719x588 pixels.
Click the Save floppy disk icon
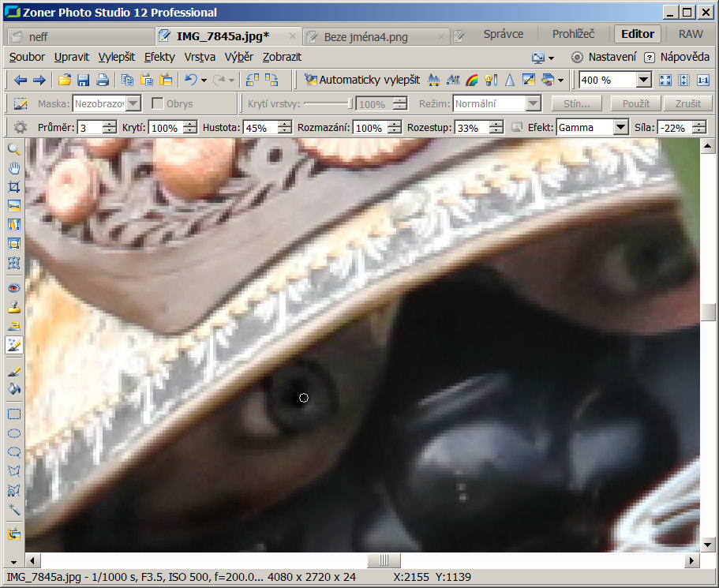click(x=83, y=80)
